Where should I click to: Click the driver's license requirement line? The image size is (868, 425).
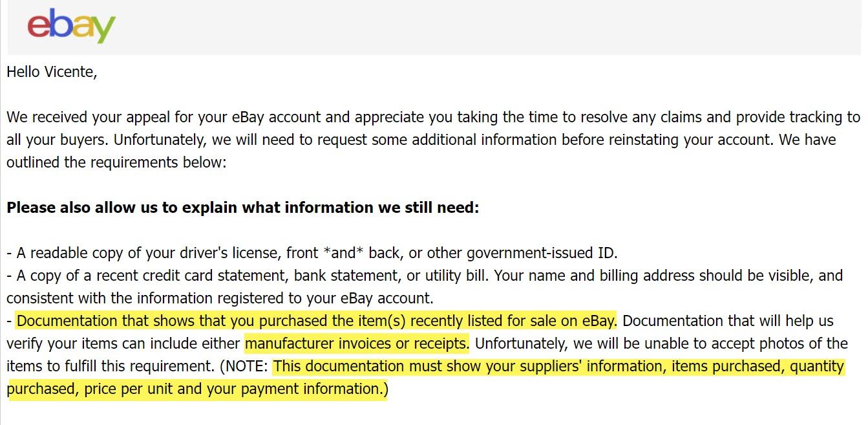[x=312, y=253]
